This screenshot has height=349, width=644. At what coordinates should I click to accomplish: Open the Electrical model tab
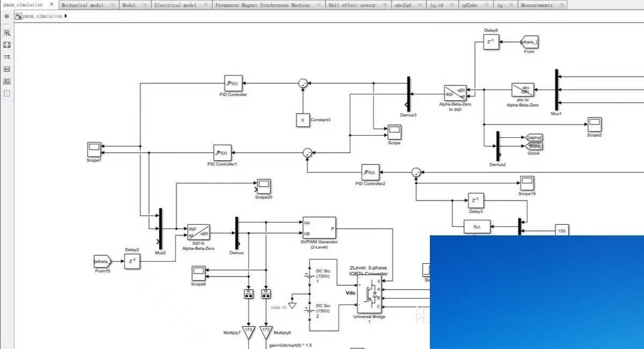pyautogui.click(x=174, y=5)
